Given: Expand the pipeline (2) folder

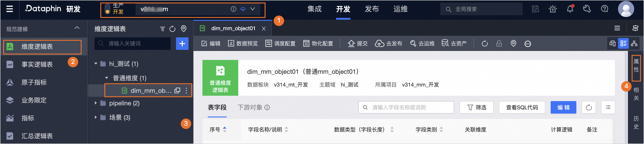Looking at the screenshot, I should [x=95, y=103].
